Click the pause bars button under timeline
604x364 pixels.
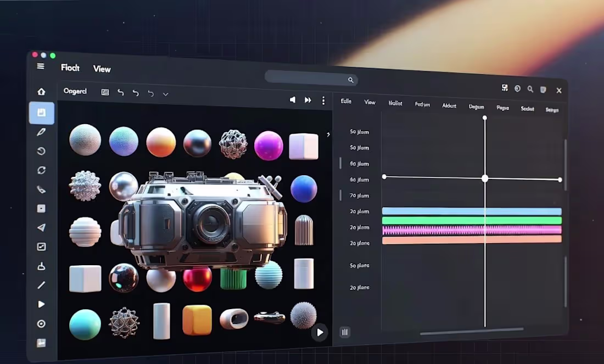[345, 332]
